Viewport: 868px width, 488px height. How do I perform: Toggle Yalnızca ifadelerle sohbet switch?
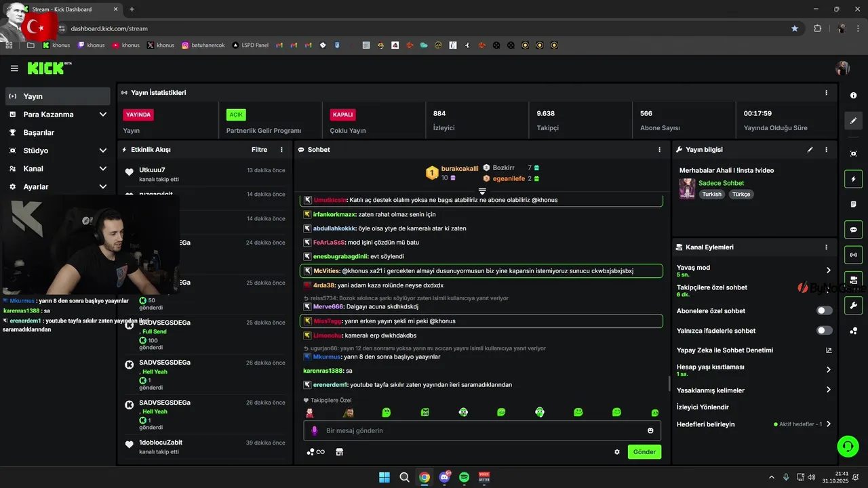(825, 331)
